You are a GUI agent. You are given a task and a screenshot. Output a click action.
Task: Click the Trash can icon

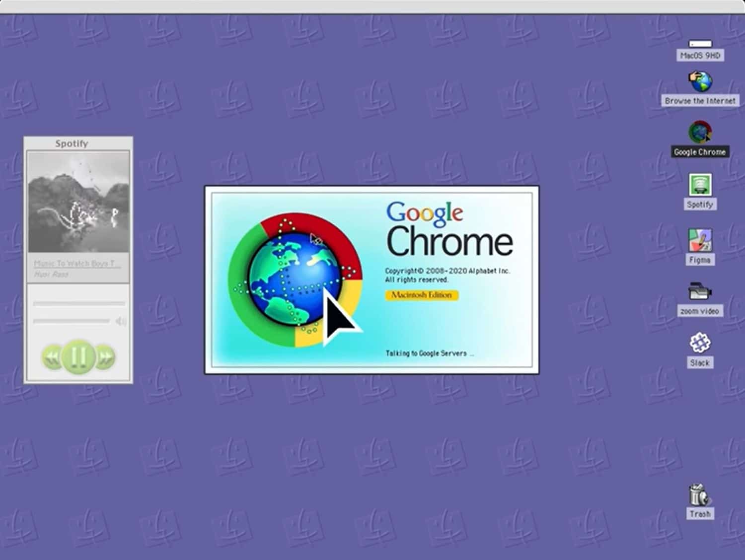(699, 495)
